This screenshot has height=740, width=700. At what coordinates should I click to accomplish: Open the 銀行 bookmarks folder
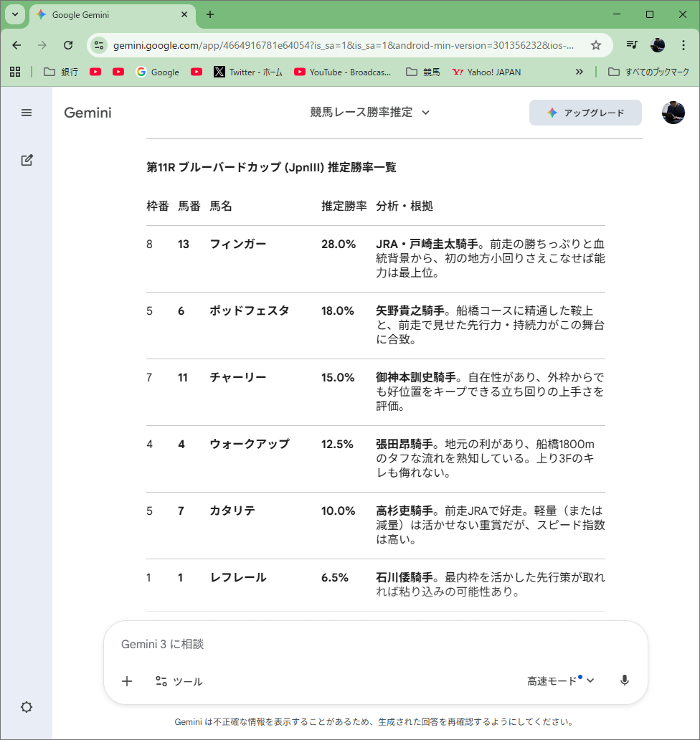tap(61, 72)
